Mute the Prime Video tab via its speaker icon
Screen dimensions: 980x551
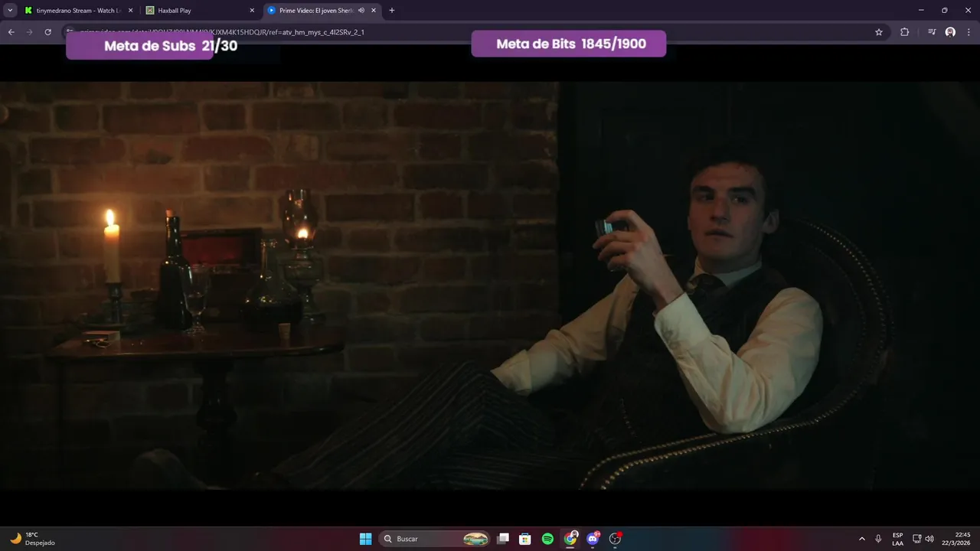(x=361, y=11)
